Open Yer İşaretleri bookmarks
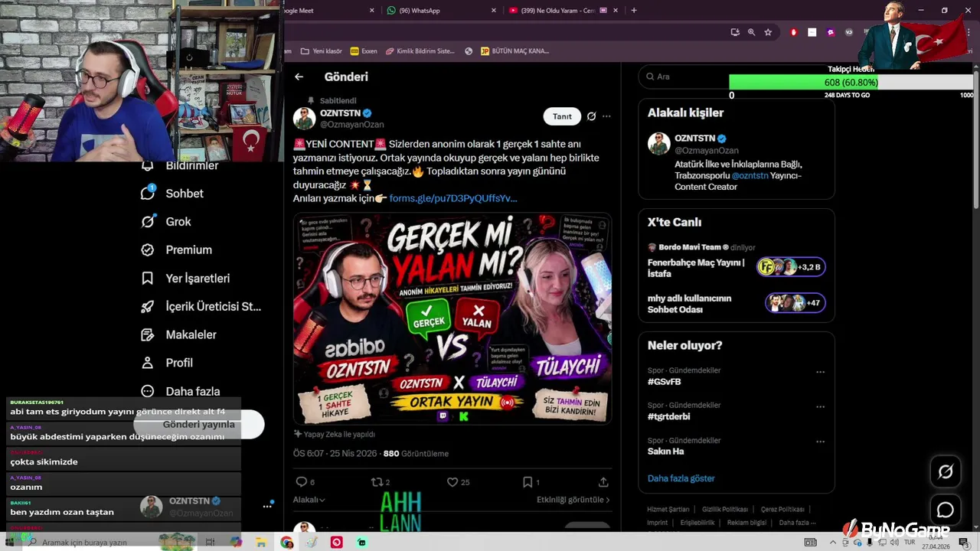Screen dimensions: 980x551 click(185, 279)
